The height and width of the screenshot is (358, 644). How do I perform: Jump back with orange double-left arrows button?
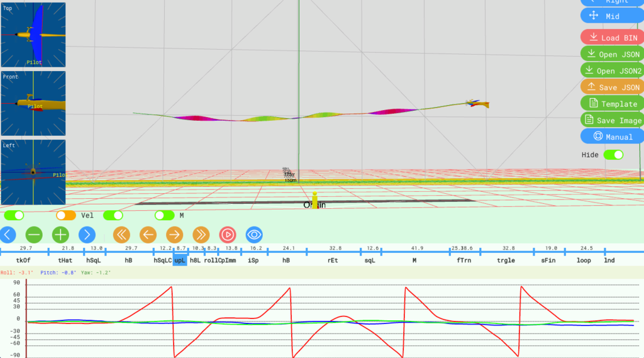point(121,235)
